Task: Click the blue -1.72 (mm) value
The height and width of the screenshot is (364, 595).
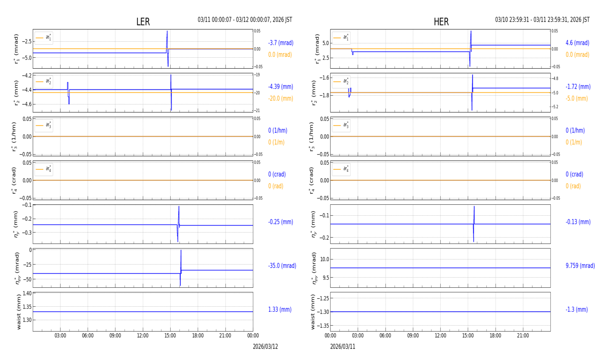Action: coord(578,87)
